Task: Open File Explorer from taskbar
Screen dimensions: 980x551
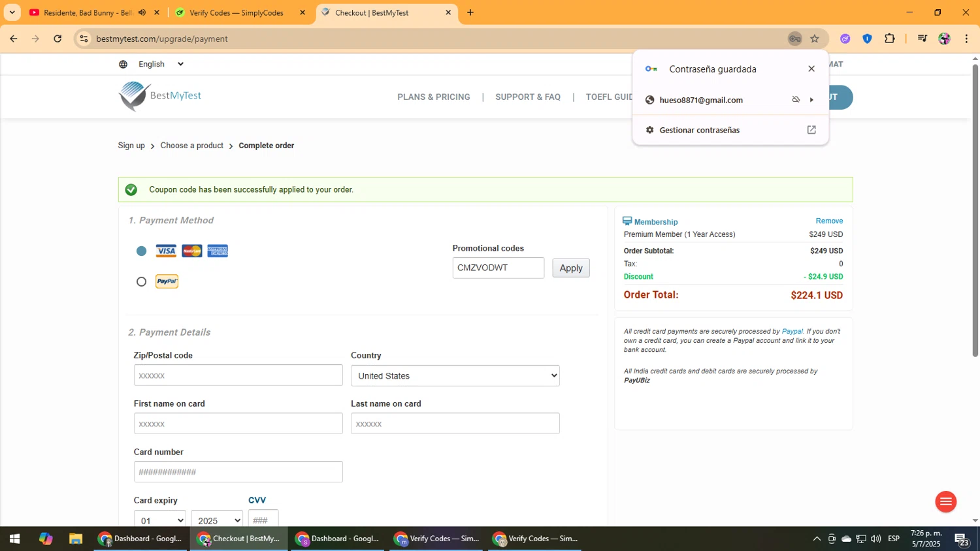Action: (x=76, y=539)
